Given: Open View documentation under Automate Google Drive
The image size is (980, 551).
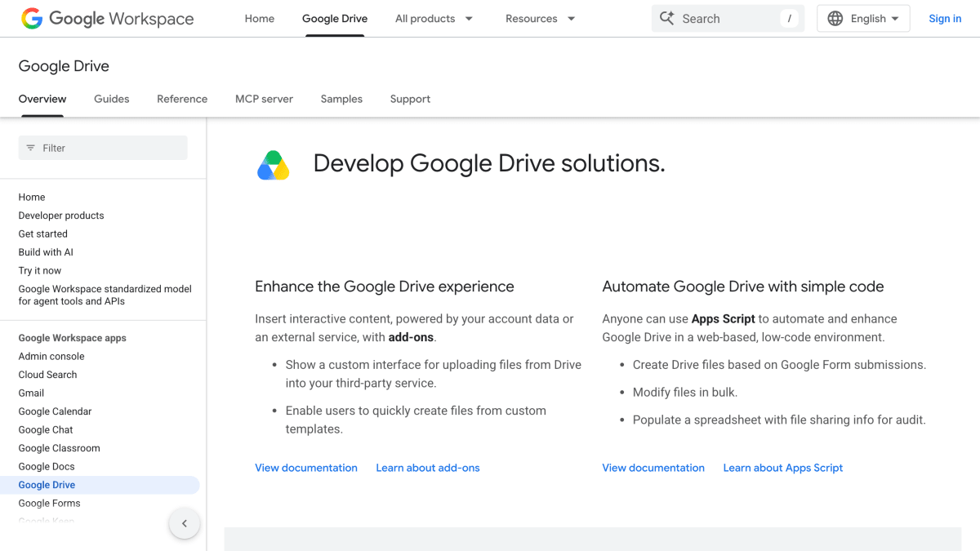Looking at the screenshot, I should 653,468.
